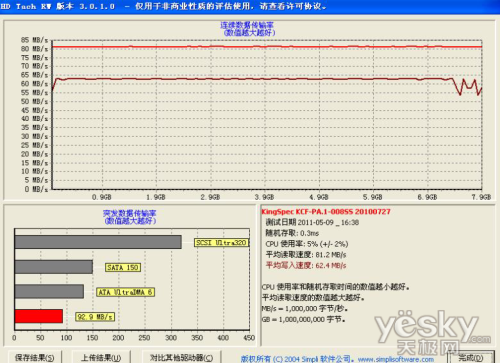Open the www.simplisoftware.com link
This screenshot has height=363, width=500.
[396, 359]
